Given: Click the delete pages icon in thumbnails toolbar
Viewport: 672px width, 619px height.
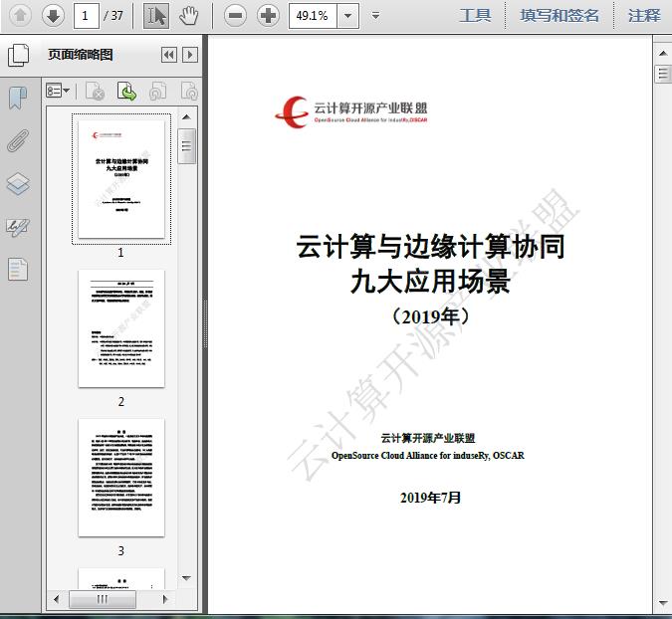Looking at the screenshot, I should 96,91.
